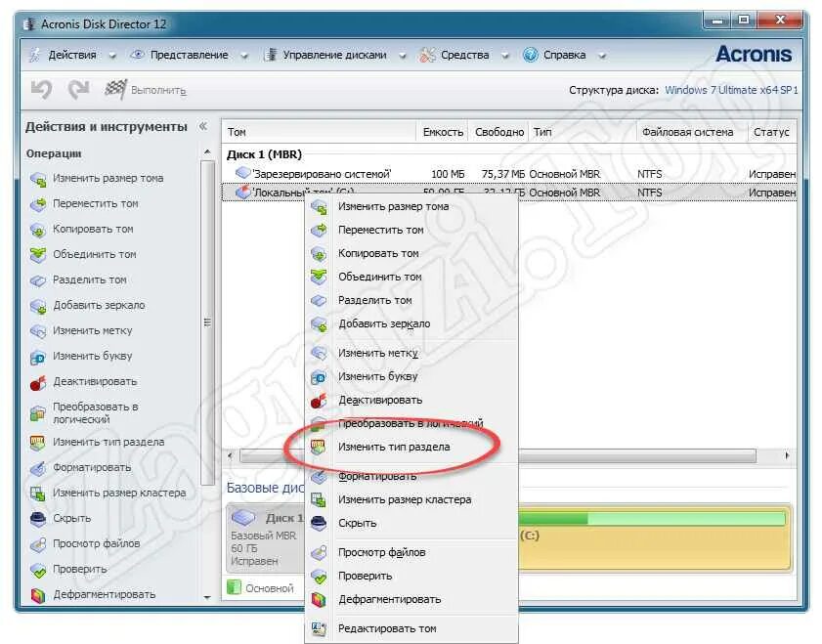Viewport: 822px width, 644px height.
Task: Click sidebar icon for Изменить тип раздела
Action: coord(38,443)
